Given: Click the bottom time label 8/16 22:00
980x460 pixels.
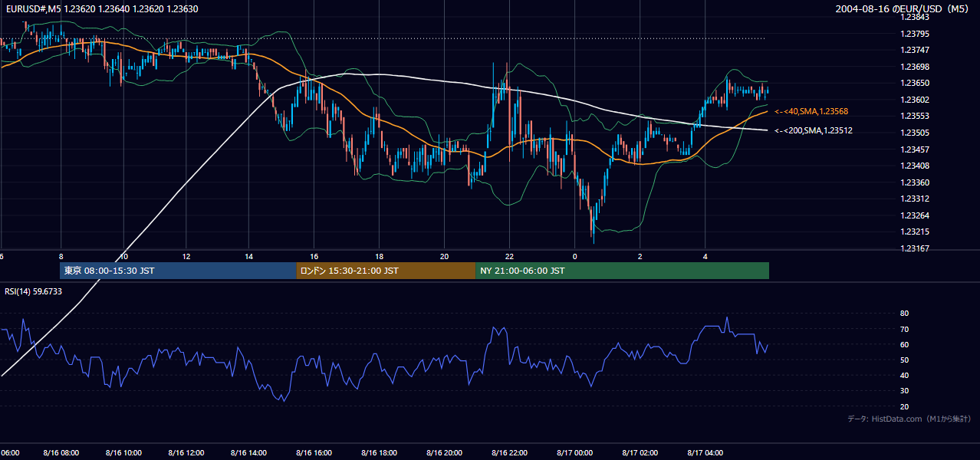Looking at the screenshot, I should tap(510, 453).
